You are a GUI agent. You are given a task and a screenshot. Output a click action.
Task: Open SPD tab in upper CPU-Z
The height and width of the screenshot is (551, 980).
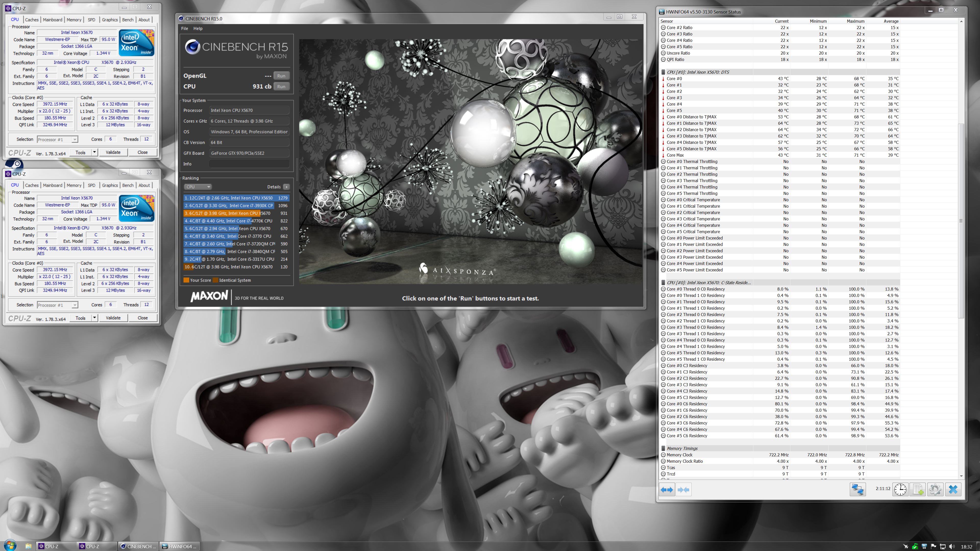tap(91, 20)
